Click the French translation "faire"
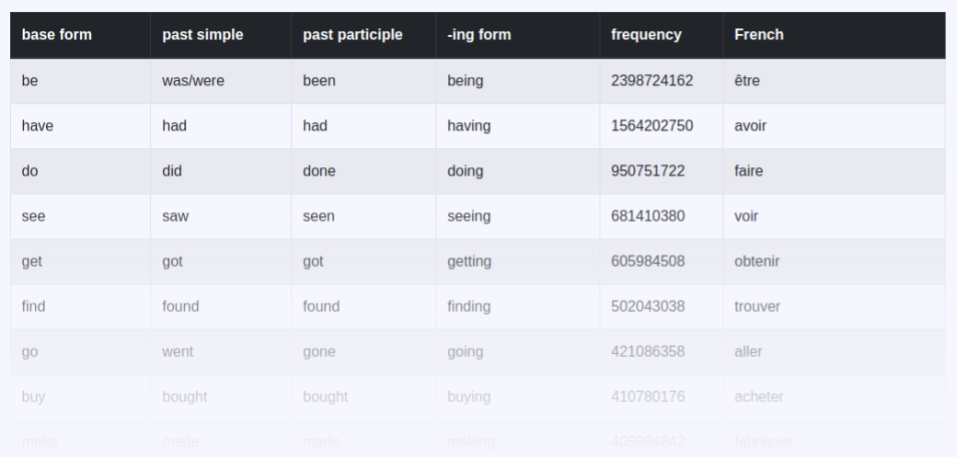 point(748,171)
